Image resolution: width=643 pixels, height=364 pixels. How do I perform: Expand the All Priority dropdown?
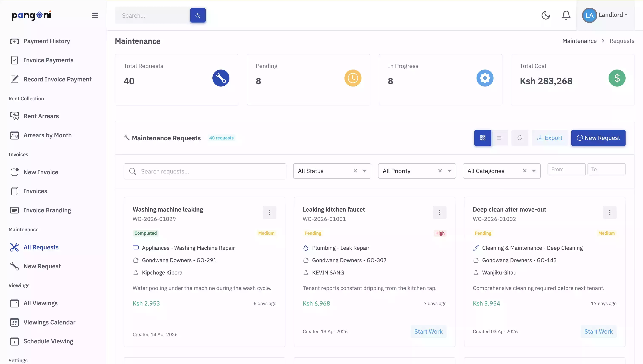pyautogui.click(x=449, y=171)
